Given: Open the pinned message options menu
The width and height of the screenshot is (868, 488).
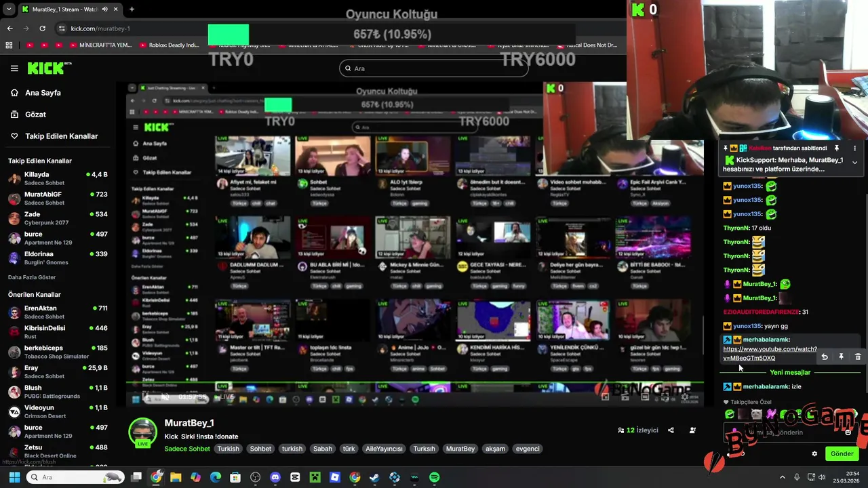Looking at the screenshot, I should point(854,148).
